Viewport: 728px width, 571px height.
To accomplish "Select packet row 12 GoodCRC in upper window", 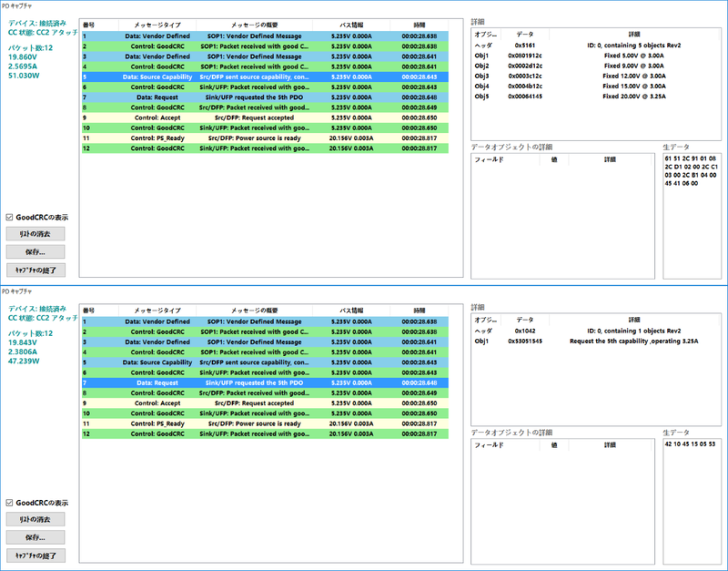I will click(x=265, y=148).
